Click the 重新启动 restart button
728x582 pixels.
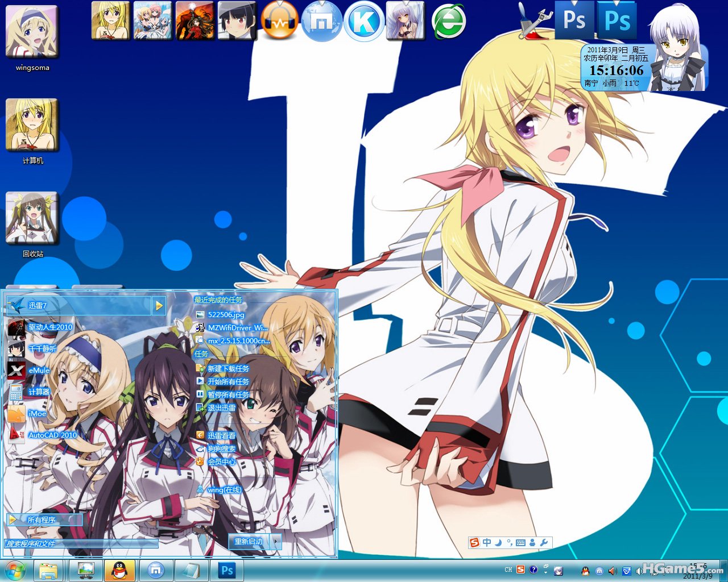[x=249, y=542]
